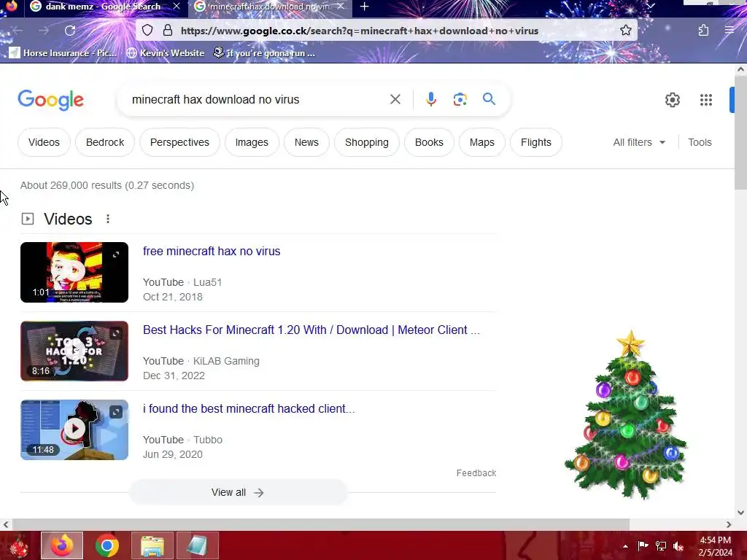Open the Kevin's Website bookmark
This screenshot has height=560, width=747.
pos(166,52)
